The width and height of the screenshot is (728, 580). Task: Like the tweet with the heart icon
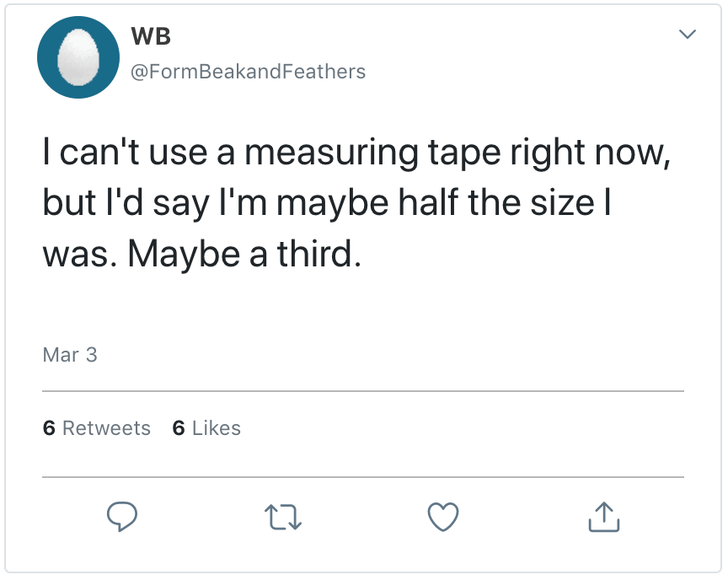click(x=443, y=517)
